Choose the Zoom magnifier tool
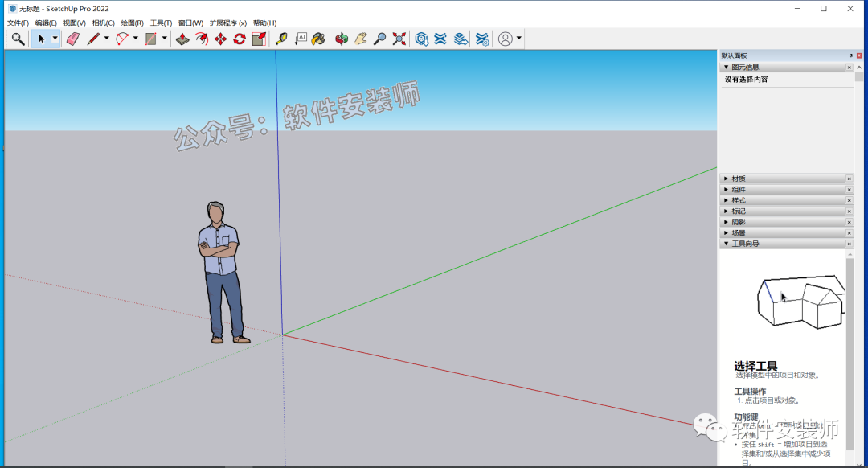The image size is (868, 468). click(379, 39)
